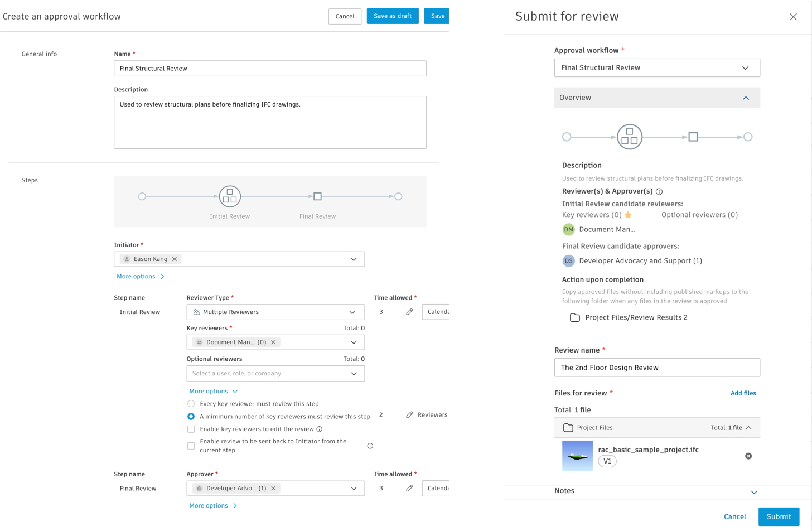Click pencil icon beside minimum Reviewers count
The width and height of the screenshot is (812, 531).
409,415
